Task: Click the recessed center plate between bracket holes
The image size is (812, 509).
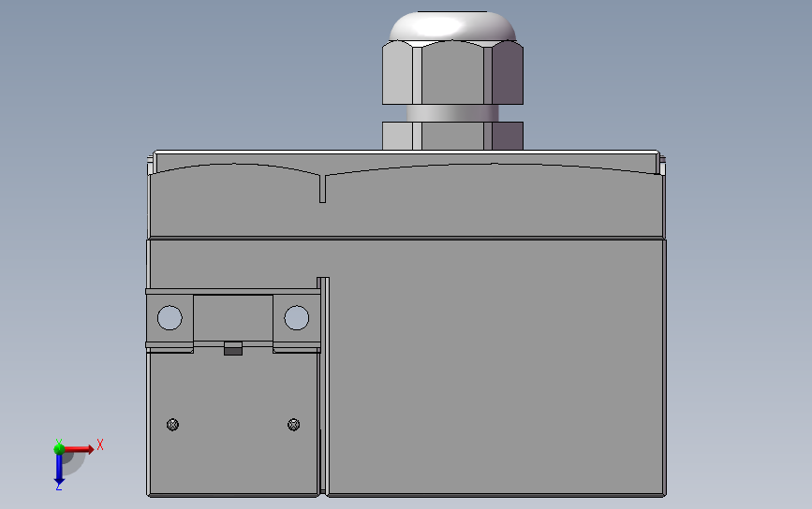Action: click(x=233, y=318)
